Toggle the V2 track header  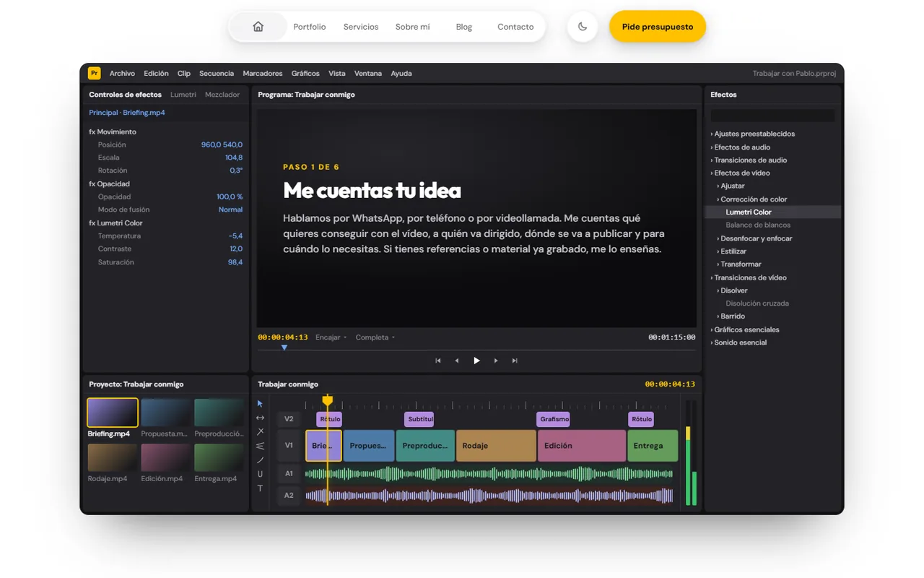(289, 419)
